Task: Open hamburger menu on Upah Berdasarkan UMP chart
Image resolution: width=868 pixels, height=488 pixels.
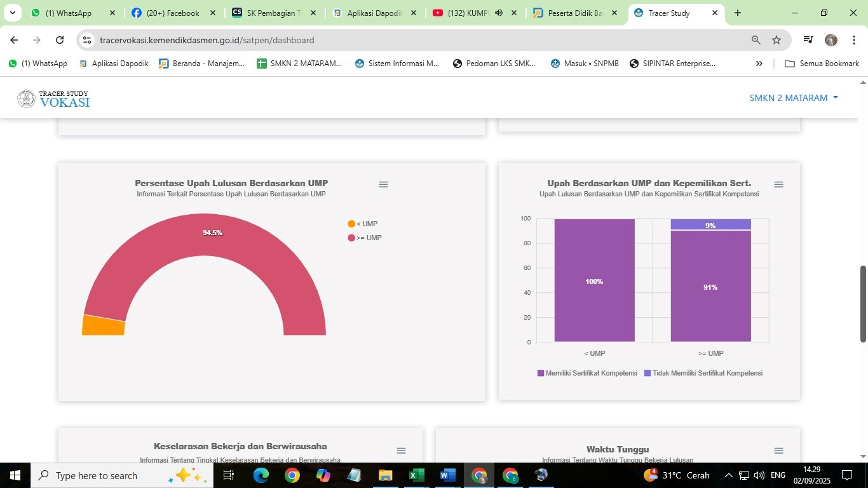Action: click(x=778, y=184)
